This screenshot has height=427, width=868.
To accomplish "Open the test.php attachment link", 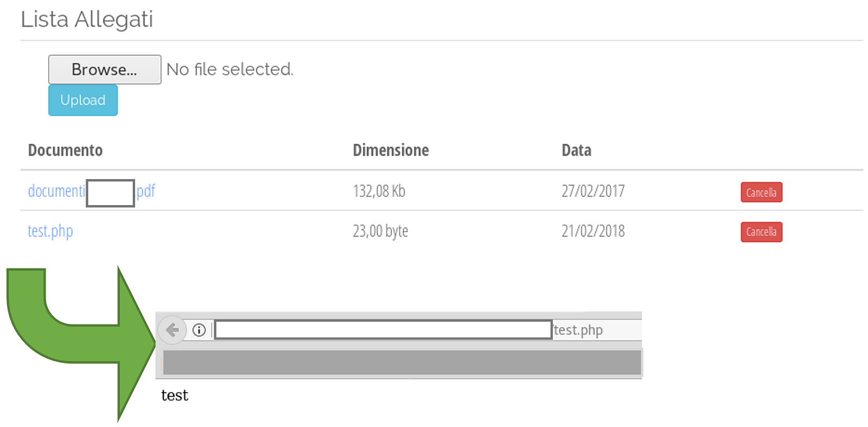I will [50, 231].
